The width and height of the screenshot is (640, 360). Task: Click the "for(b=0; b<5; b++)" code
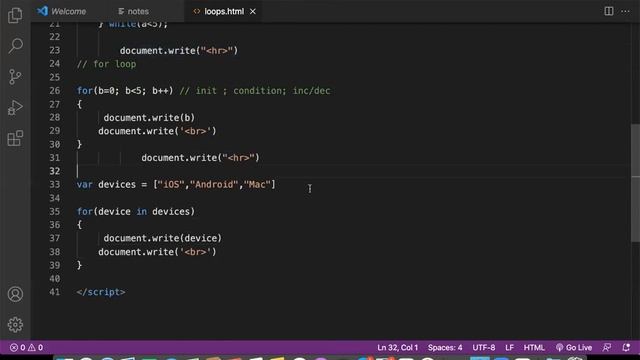(125, 91)
